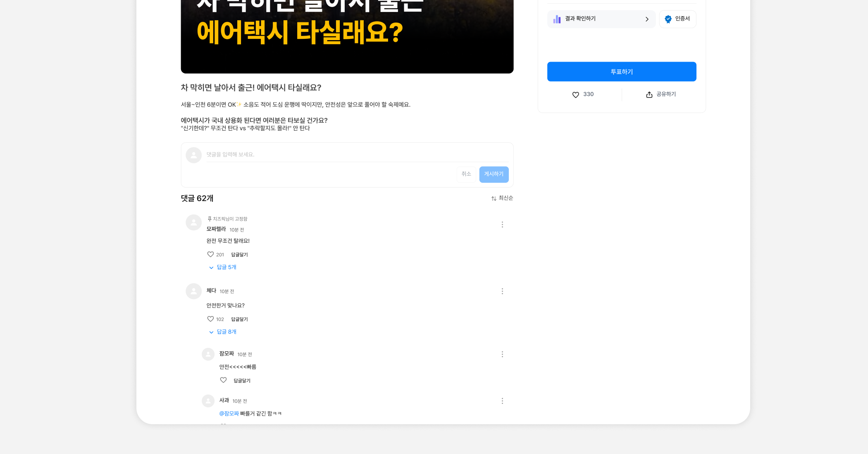Screen dimensions: 868x454
Task: Click the share icon next to 공유하기
Action: tap(649, 95)
